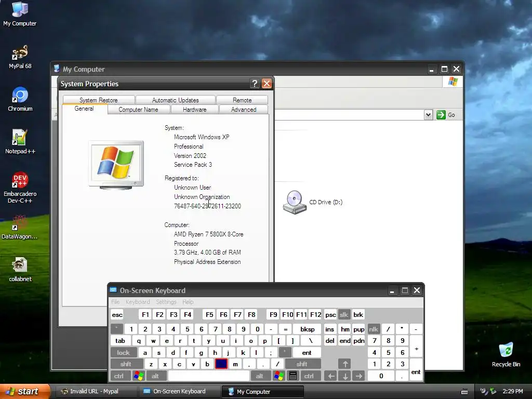Open the Remote tab

click(242, 100)
